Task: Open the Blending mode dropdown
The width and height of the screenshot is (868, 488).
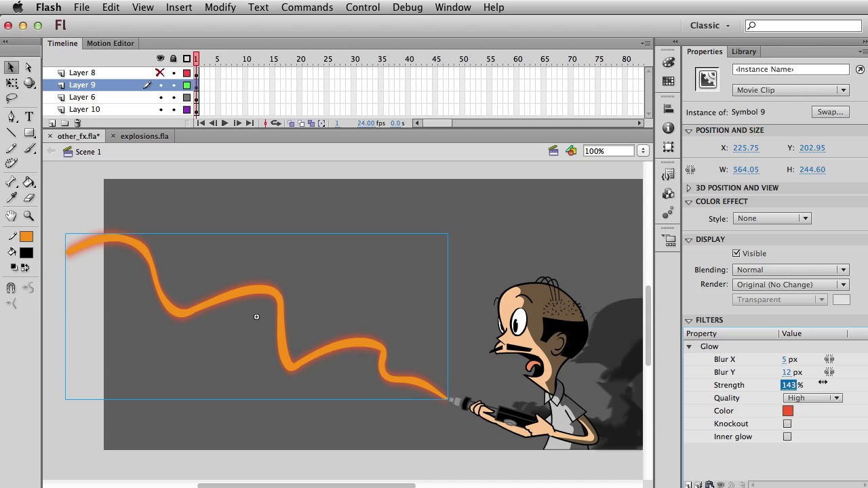Action: pyautogui.click(x=791, y=270)
